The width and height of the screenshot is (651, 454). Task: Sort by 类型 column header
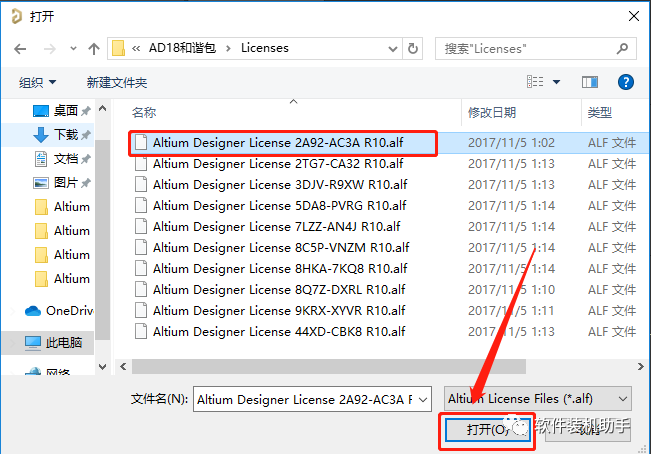coord(600,112)
